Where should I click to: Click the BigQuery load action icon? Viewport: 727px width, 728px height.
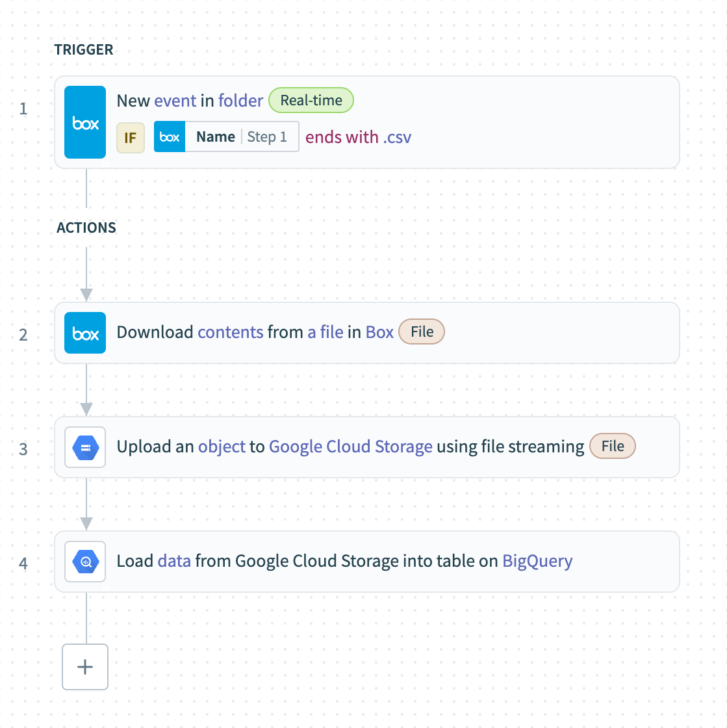coord(84,562)
